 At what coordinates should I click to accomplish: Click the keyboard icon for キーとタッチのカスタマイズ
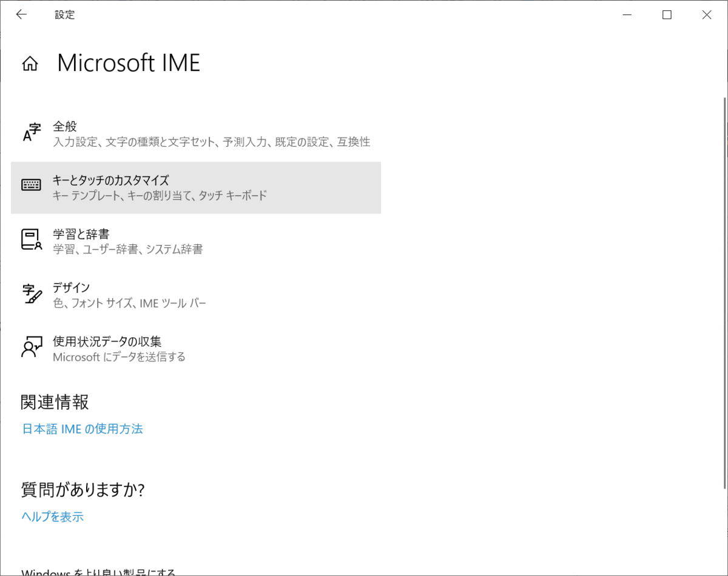click(32, 185)
